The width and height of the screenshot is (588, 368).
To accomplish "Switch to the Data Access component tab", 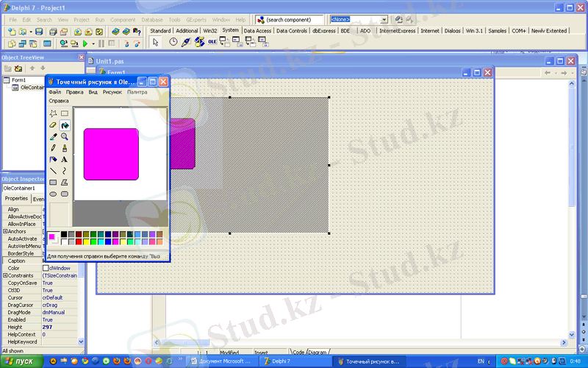I will (257, 31).
